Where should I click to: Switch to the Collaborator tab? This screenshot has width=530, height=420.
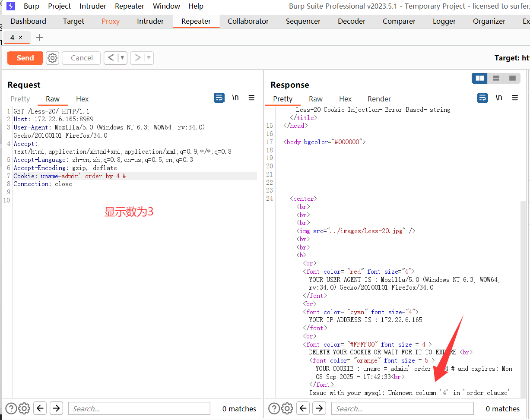pos(248,21)
